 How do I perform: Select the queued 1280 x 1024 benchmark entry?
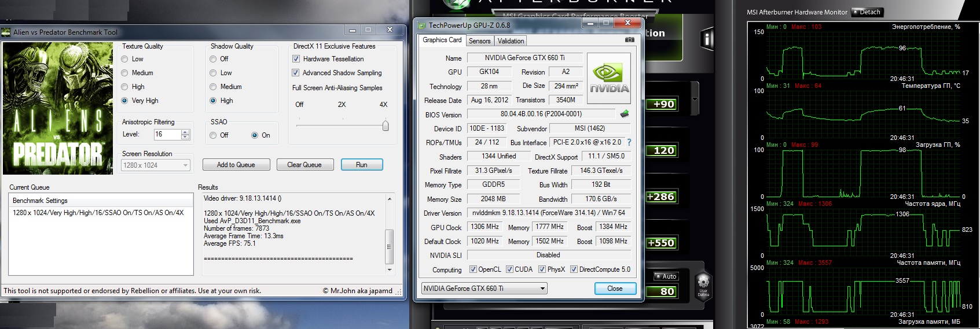(98, 213)
